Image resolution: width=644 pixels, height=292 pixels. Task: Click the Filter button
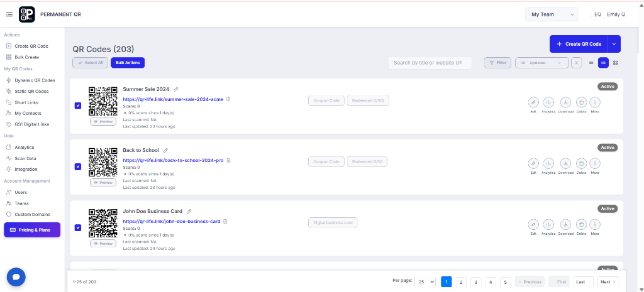[498, 63]
